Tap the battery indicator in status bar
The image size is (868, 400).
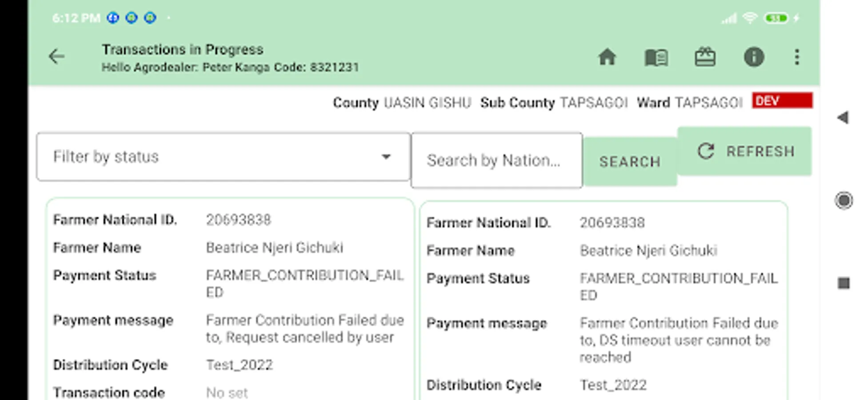point(776,18)
